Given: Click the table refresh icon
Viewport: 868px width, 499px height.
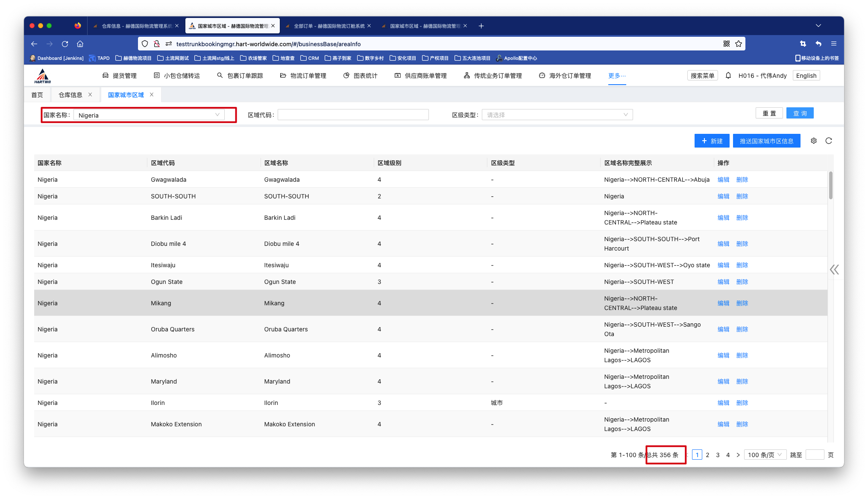Looking at the screenshot, I should [x=829, y=141].
